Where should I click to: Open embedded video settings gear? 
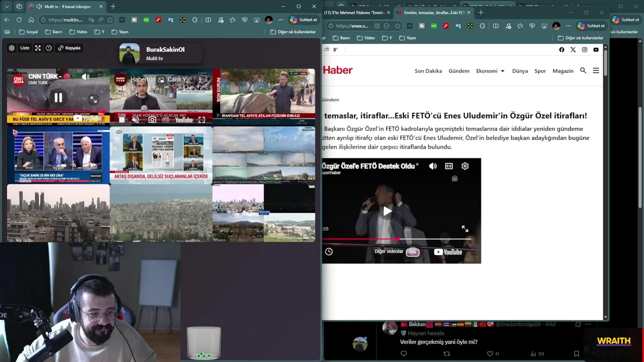tap(465, 166)
